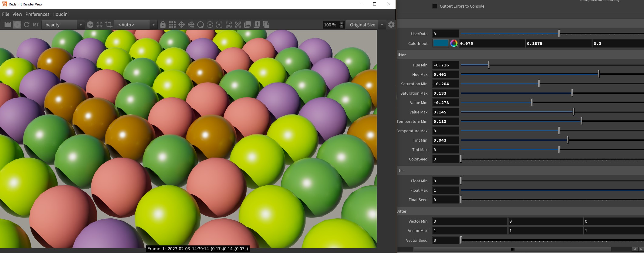
Task: Click the add snapshot plus icon
Action: click(257, 25)
